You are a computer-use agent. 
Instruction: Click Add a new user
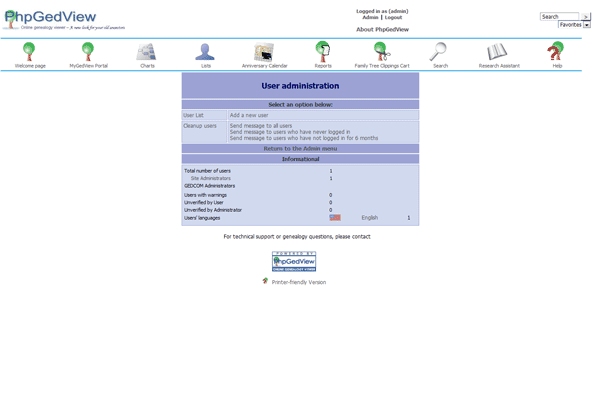coord(249,116)
